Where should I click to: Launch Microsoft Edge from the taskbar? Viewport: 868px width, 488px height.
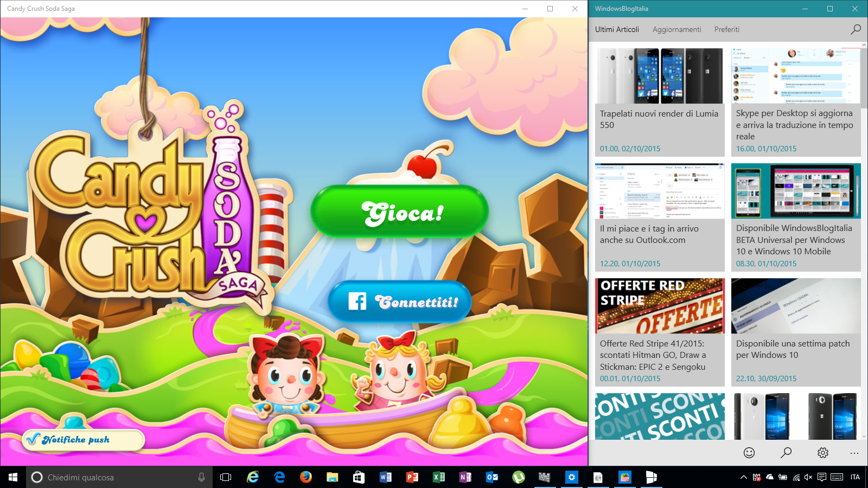click(x=279, y=477)
